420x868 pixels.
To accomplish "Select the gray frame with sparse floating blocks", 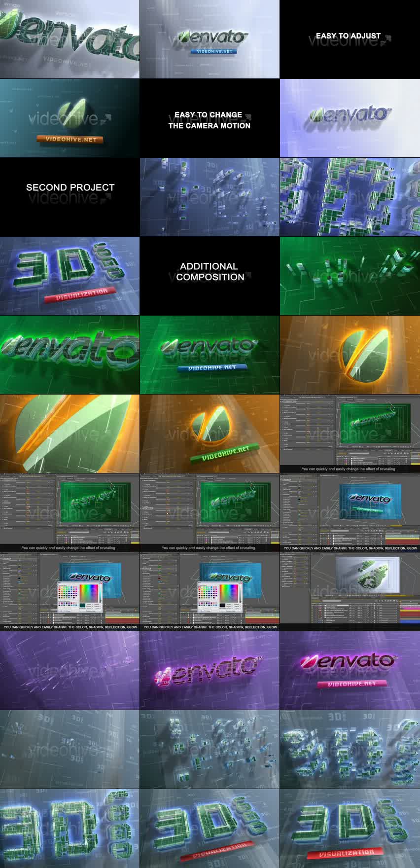I will click(210, 750).
